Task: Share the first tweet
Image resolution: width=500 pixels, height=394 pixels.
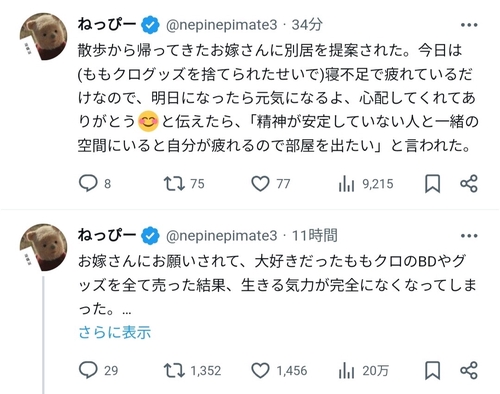Action: tap(469, 184)
